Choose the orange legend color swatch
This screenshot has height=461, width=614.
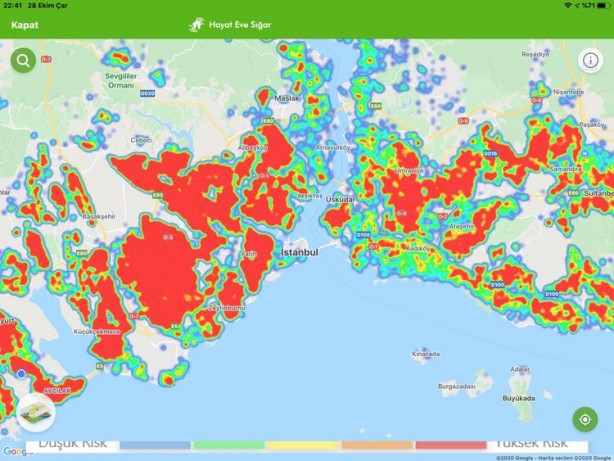coord(377,445)
